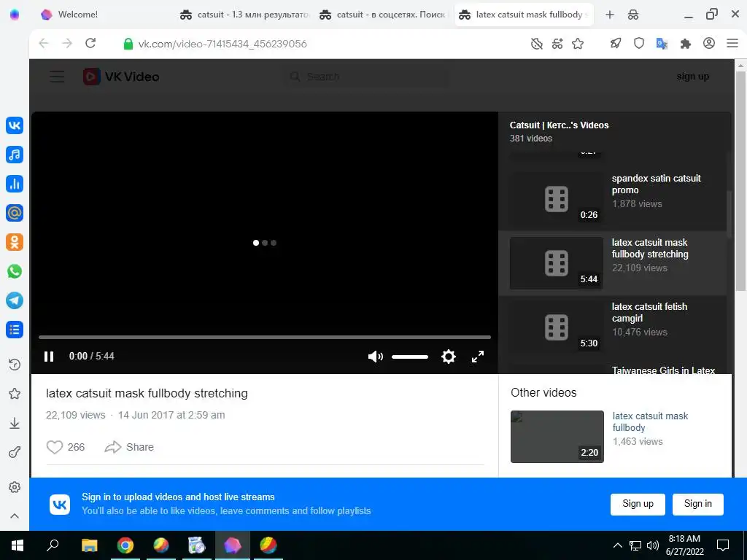This screenshot has height=560, width=747.
Task: Go to the VK Video home logo
Action: (121, 76)
